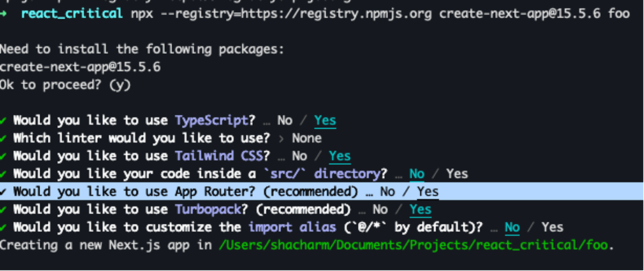The width and height of the screenshot is (644, 271).
Task: Select No for the Tailwind CSS option
Action: pos(300,156)
